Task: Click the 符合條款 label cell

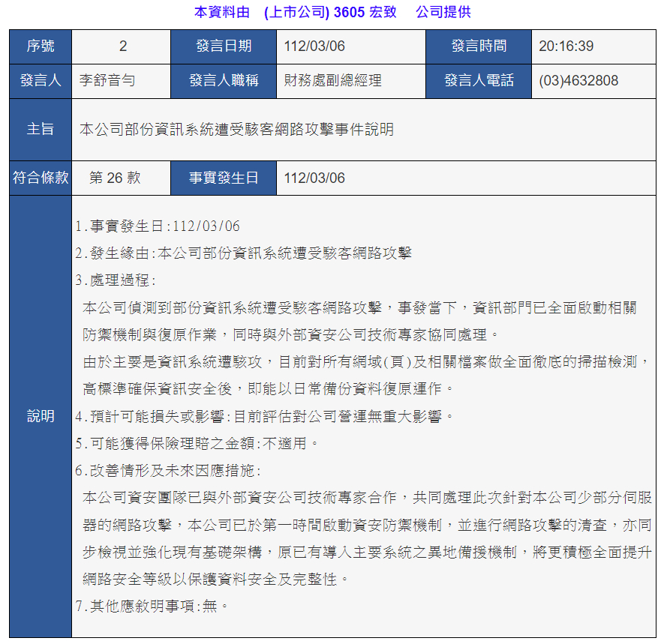Action: 41,178
